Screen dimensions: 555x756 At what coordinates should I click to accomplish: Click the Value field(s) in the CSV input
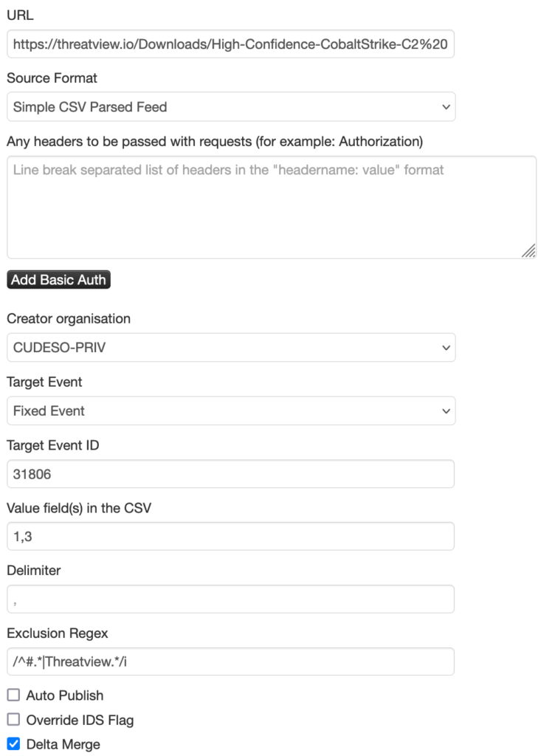pyautogui.click(x=230, y=536)
